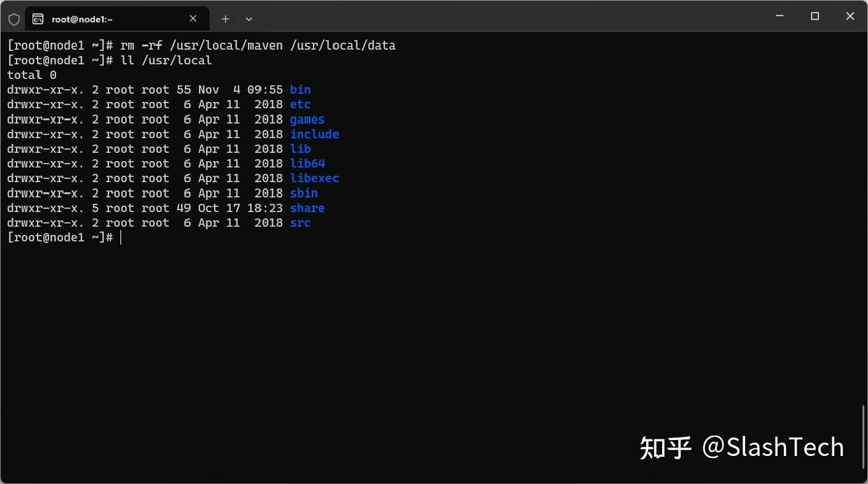Select the "games" directory name
This screenshot has width=868, height=484.
coord(307,119)
